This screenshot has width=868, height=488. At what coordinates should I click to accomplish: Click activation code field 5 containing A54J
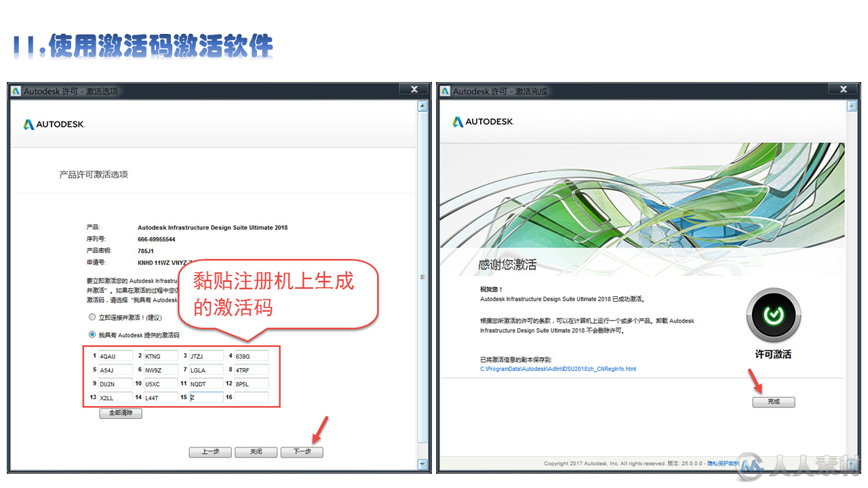coord(115,370)
